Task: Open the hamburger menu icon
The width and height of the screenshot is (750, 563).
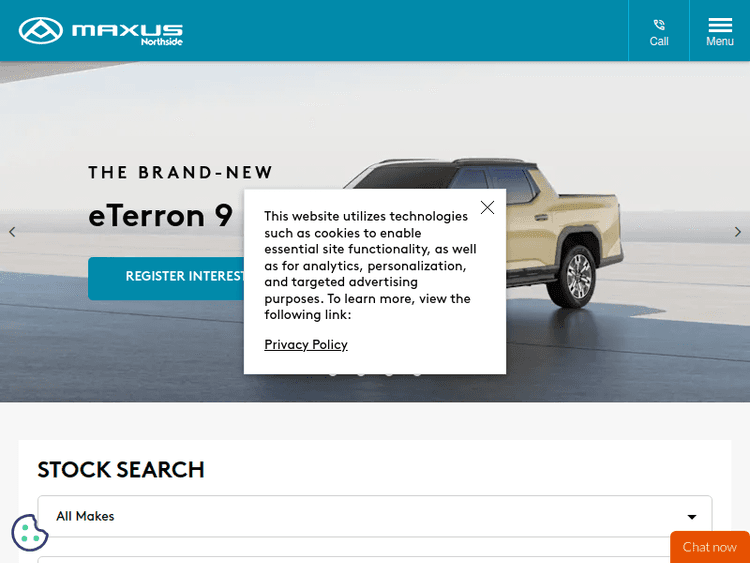Action: [x=720, y=25]
